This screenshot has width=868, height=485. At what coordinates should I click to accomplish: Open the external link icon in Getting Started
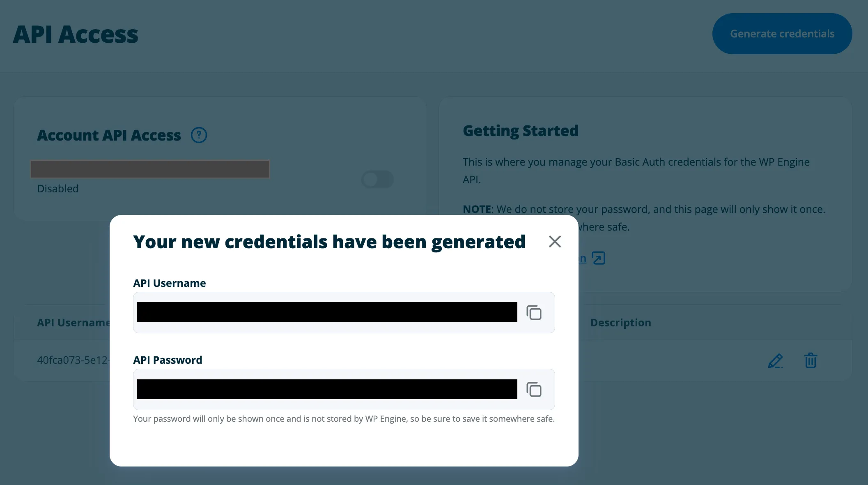point(599,258)
